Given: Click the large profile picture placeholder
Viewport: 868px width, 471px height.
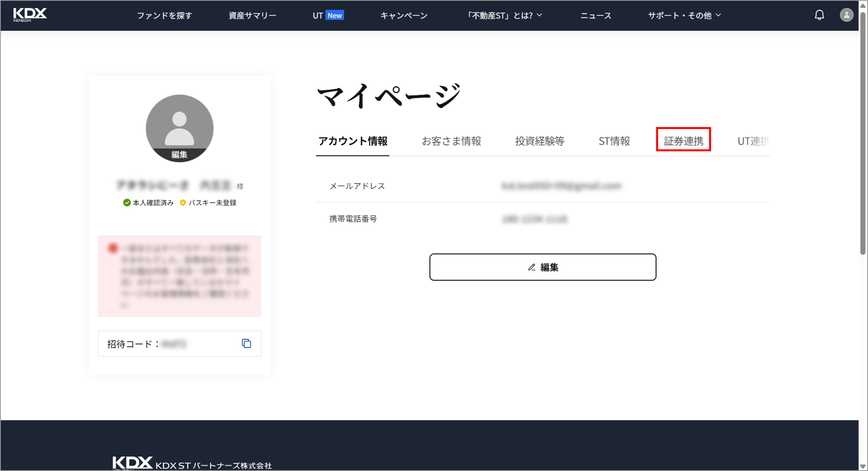Looking at the screenshot, I should (179, 128).
